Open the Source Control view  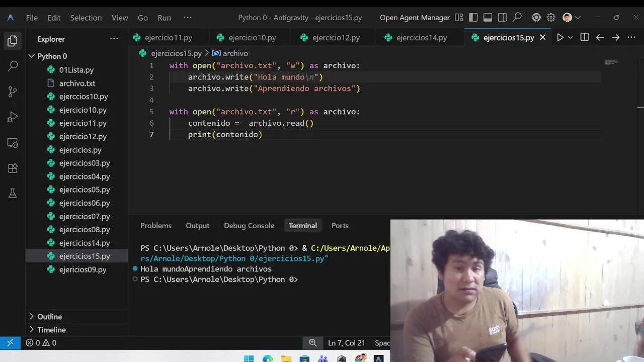pyautogui.click(x=13, y=92)
